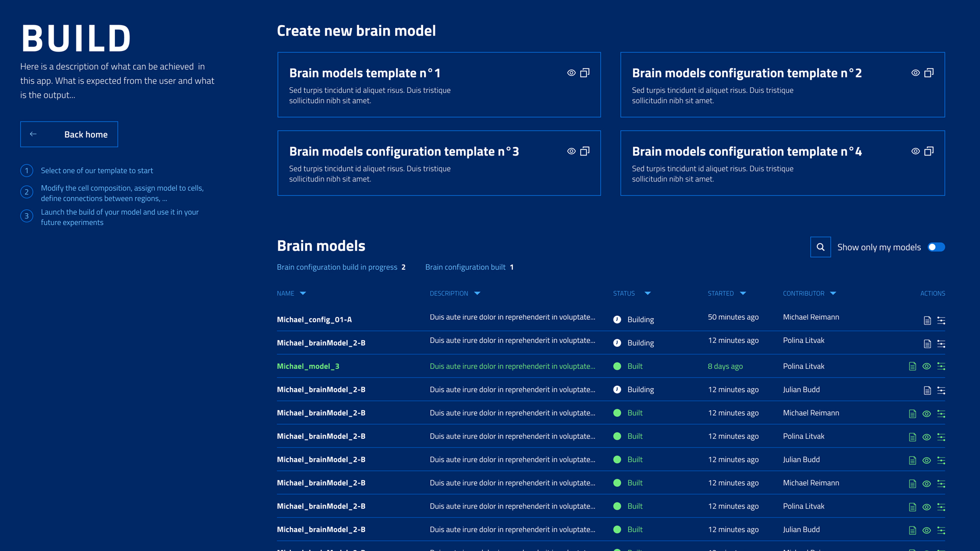Choose Brain models configuration template n°4 card

point(782,163)
